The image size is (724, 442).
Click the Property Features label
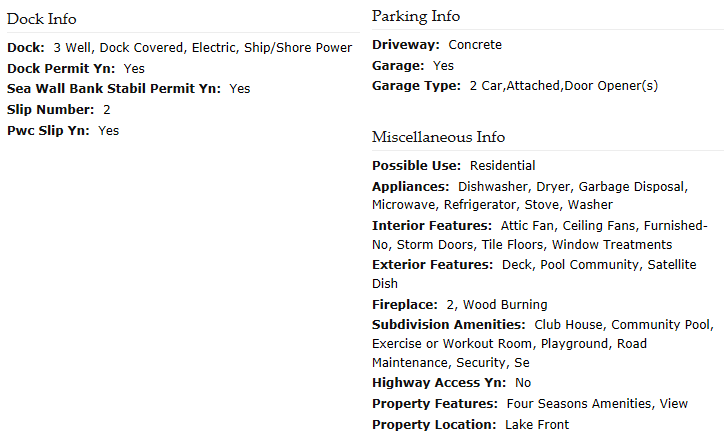coord(435,404)
